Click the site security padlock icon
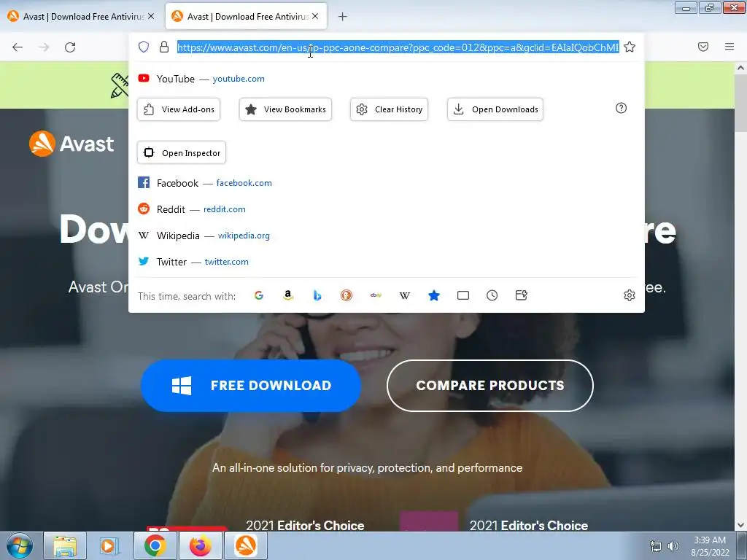Viewport: 747px width, 560px height. click(x=164, y=47)
